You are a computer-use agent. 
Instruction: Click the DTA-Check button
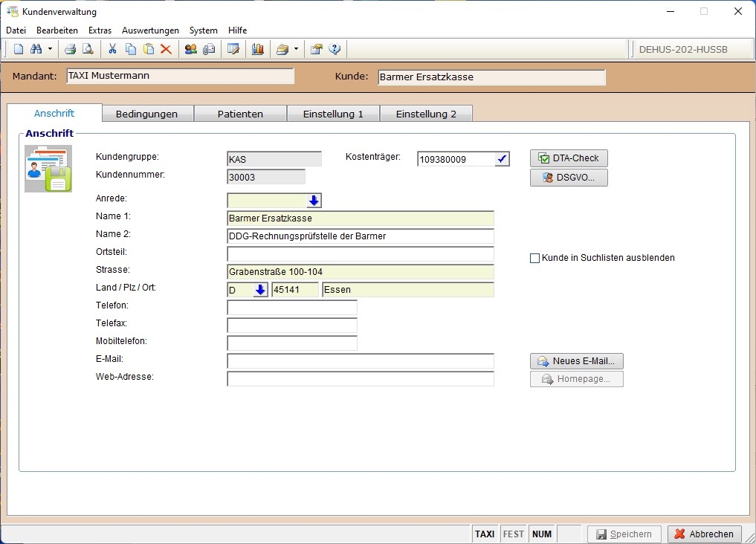[x=569, y=158]
